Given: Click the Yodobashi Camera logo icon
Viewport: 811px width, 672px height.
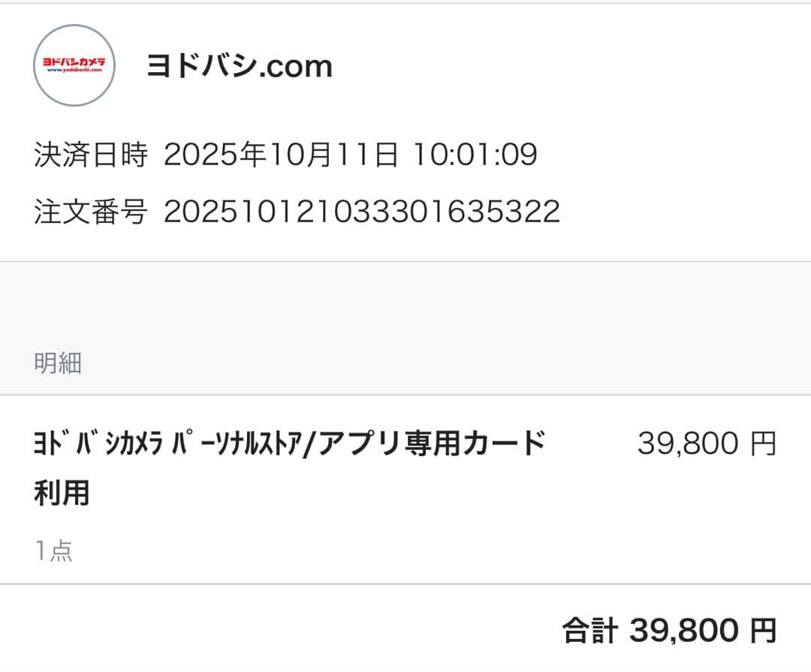Looking at the screenshot, I should click(x=73, y=65).
